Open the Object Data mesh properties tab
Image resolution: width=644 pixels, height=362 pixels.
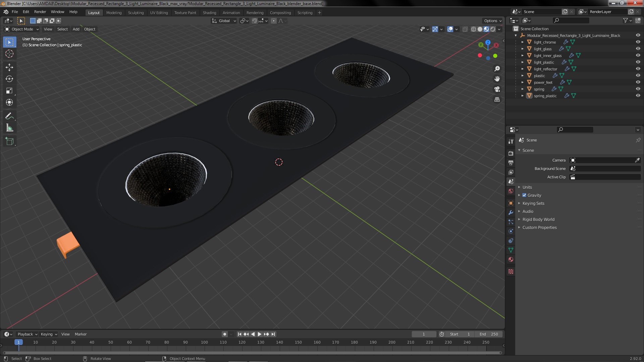tap(511, 250)
